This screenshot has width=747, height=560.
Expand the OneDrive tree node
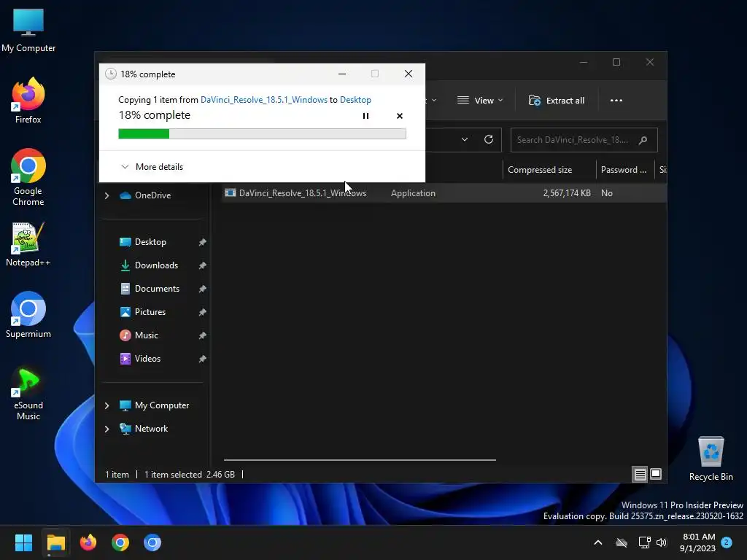click(107, 195)
